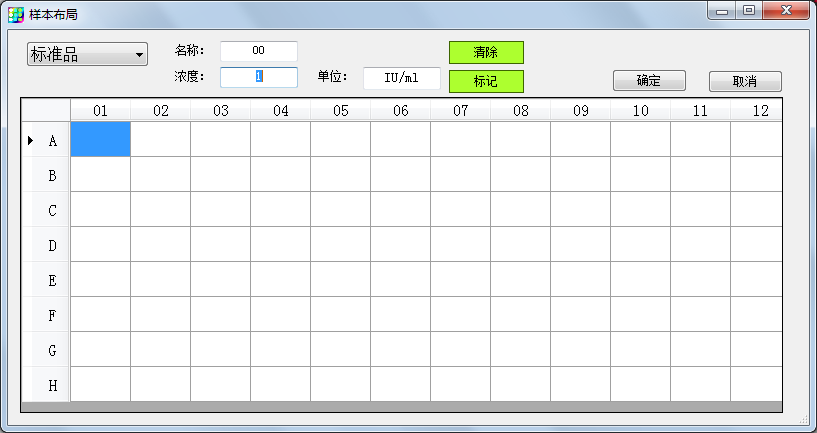The height and width of the screenshot is (433, 817).
Task: Select column header 07
Action: pyautogui.click(x=461, y=110)
